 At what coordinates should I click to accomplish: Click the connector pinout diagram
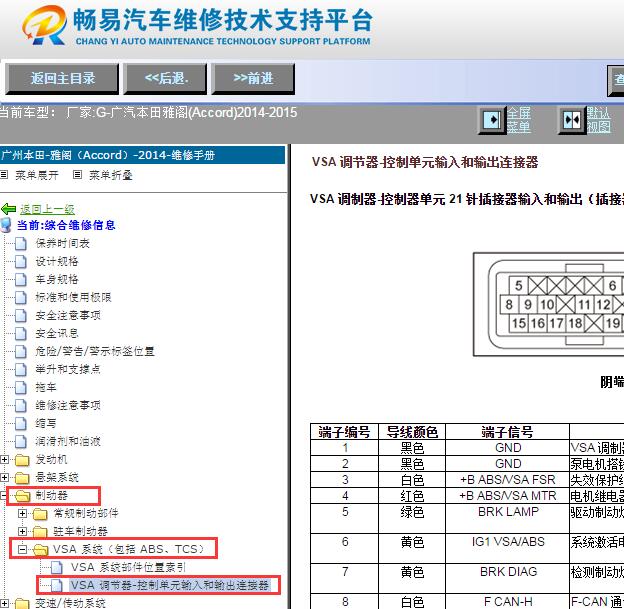coord(548,304)
